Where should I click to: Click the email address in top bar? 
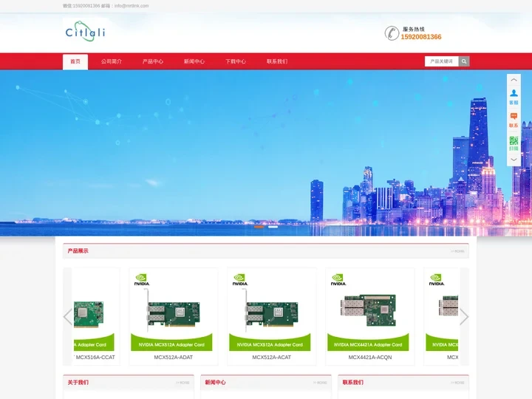pos(132,6)
